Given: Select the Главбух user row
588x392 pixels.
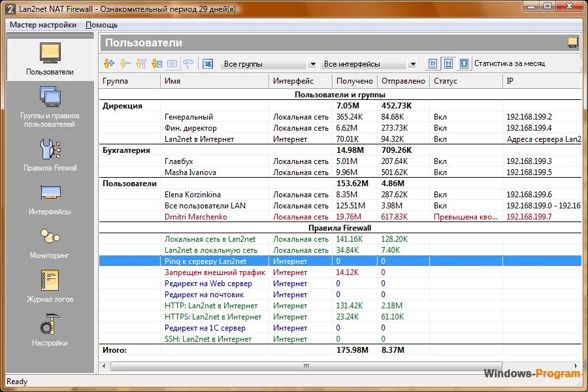Looking at the screenshot, I should 340,161.
